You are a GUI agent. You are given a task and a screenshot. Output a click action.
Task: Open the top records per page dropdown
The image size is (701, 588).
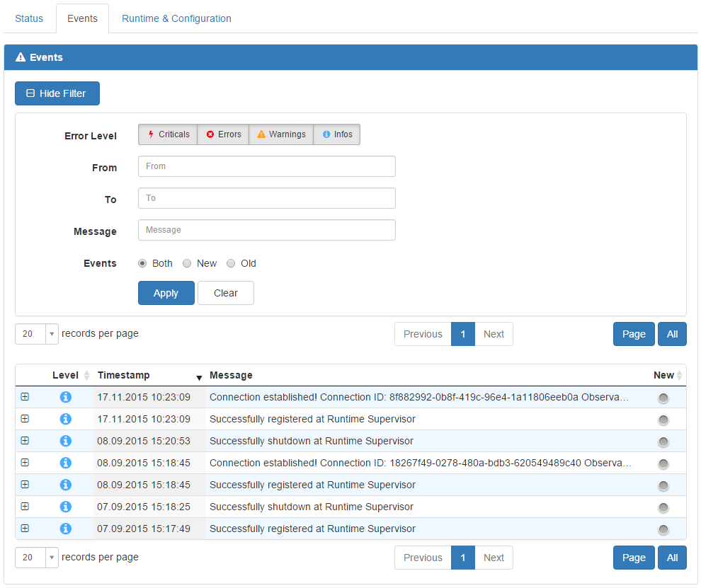click(x=37, y=334)
